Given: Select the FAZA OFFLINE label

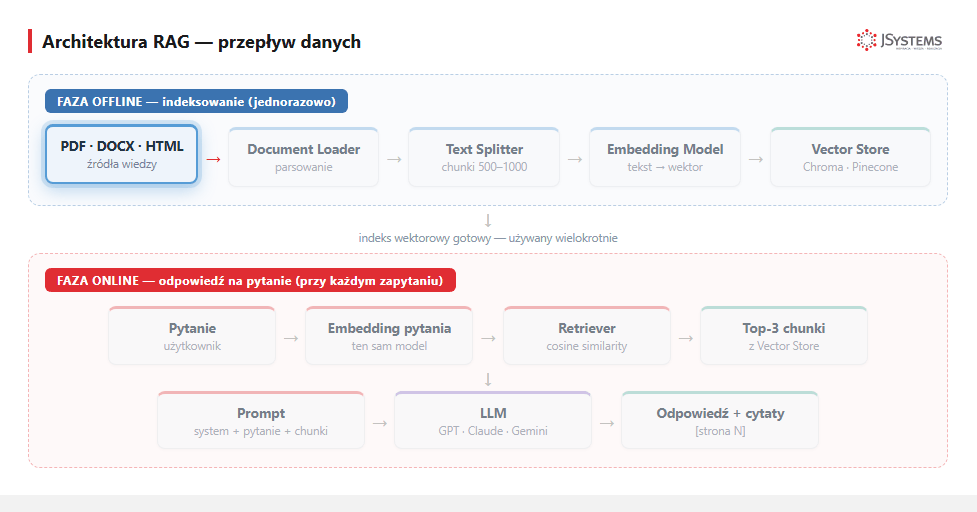Looking at the screenshot, I should coord(196,102).
